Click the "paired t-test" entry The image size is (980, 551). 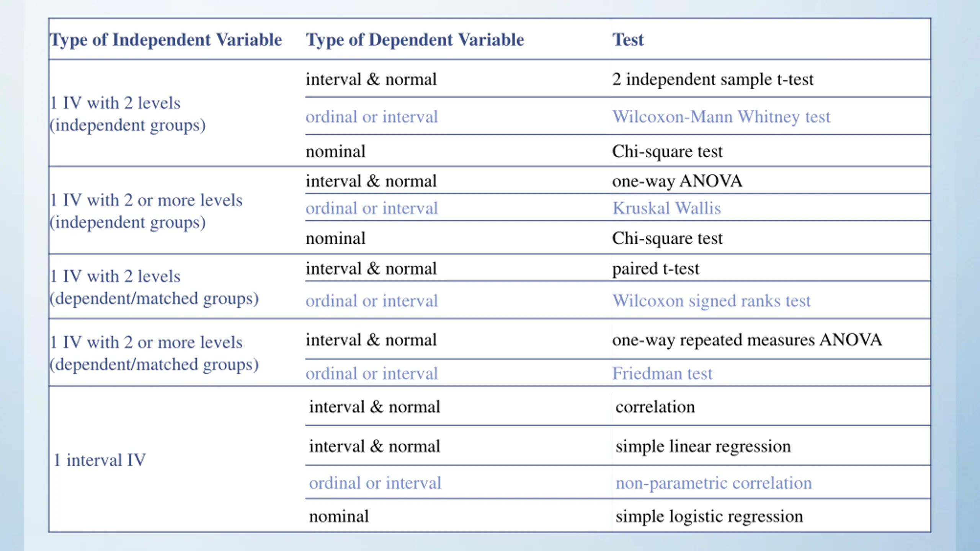click(655, 269)
